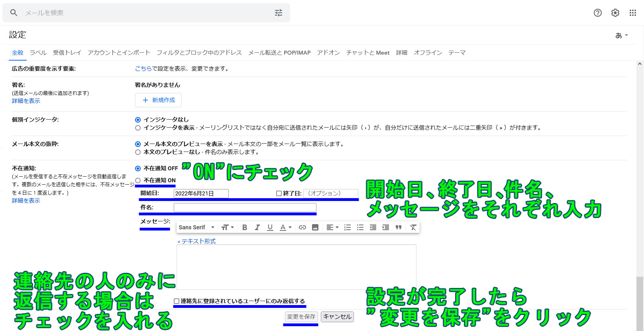The width and height of the screenshot is (644, 331).
Task: Open the アカウントとインポート tab
Action: tap(119, 53)
